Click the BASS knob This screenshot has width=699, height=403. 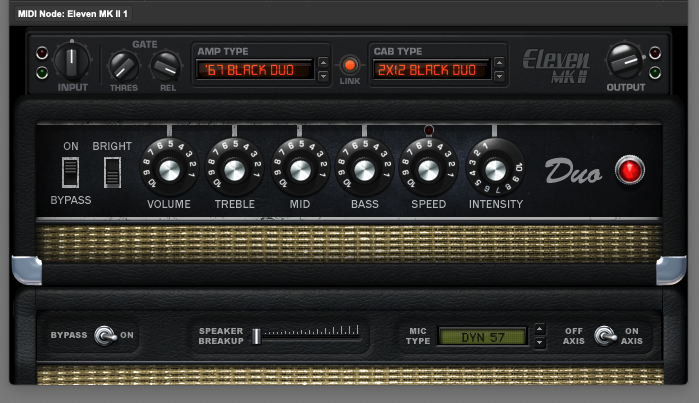coord(365,169)
